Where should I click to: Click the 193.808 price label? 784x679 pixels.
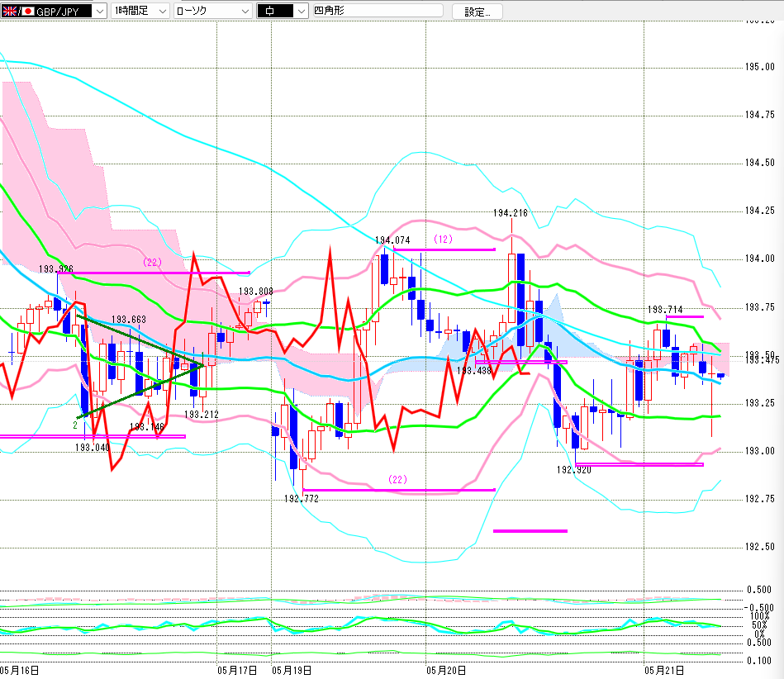[x=255, y=291]
